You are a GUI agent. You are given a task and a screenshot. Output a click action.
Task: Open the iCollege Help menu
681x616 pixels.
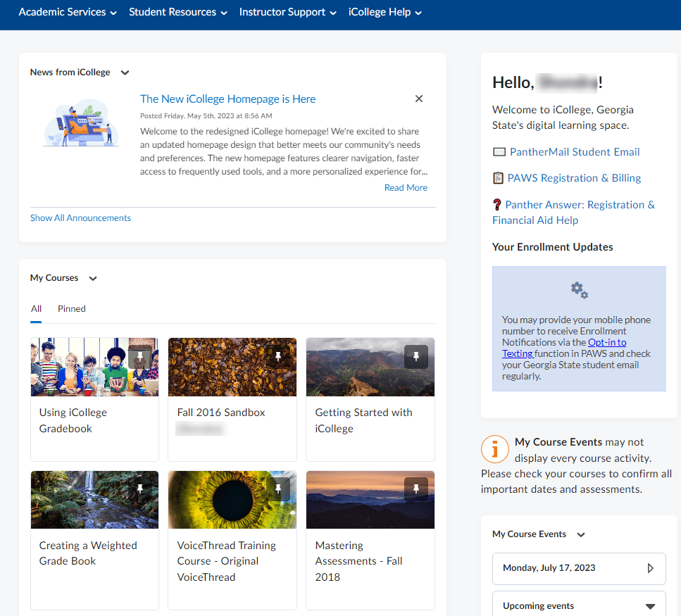point(385,12)
